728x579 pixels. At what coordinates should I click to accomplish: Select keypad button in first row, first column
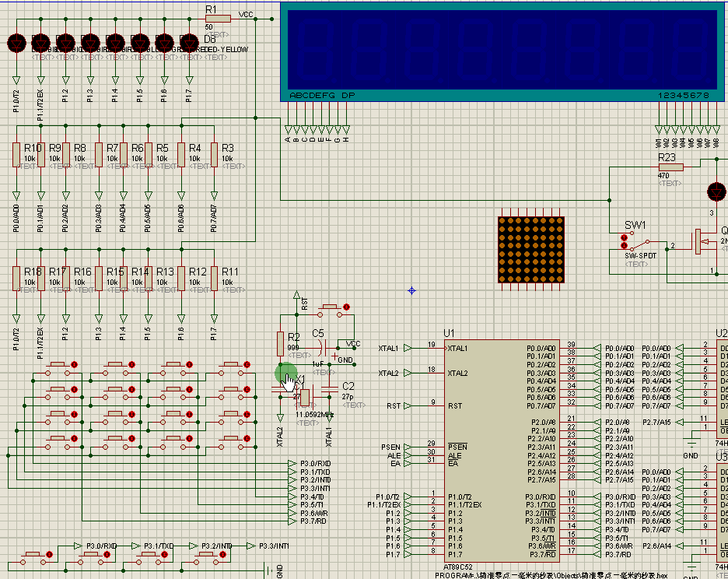click(58, 369)
